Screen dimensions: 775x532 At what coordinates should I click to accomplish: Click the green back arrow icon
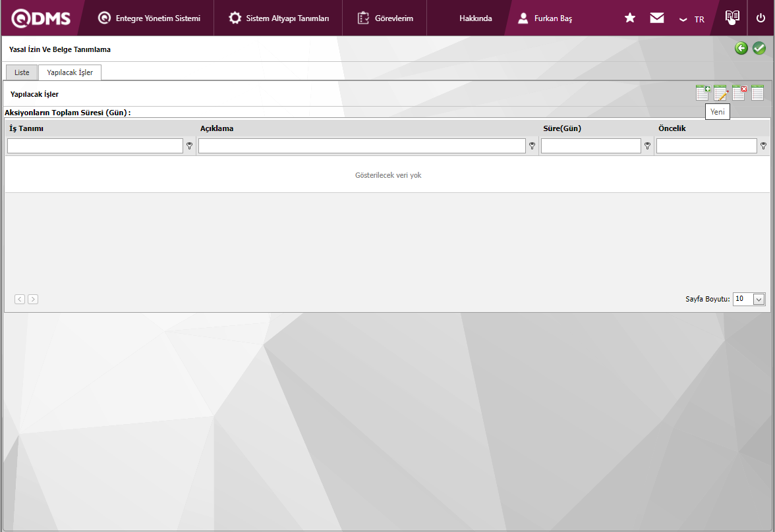pos(741,48)
